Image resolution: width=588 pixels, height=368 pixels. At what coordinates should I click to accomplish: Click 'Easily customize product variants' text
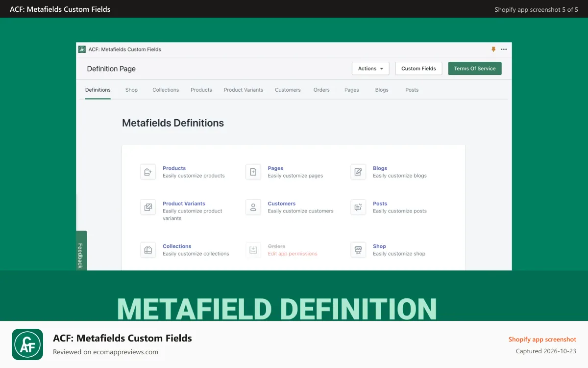193,214
